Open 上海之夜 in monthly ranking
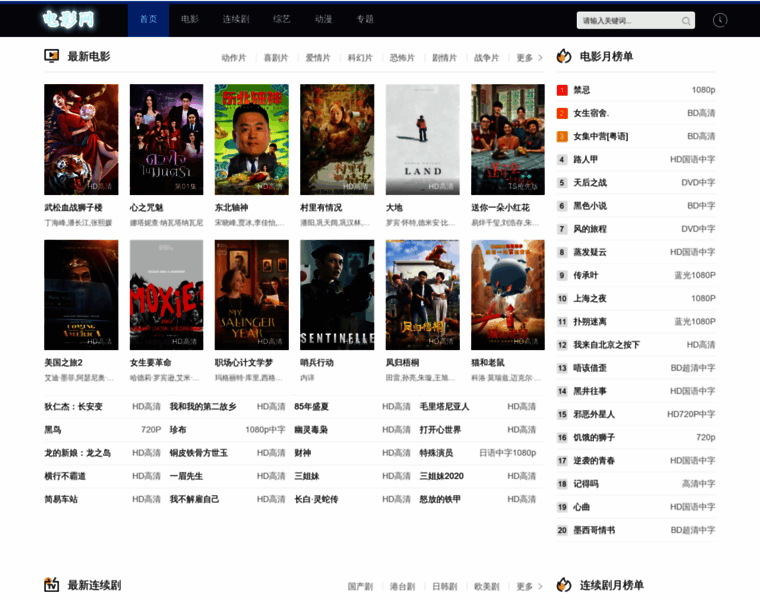The image size is (760, 600). (x=590, y=299)
